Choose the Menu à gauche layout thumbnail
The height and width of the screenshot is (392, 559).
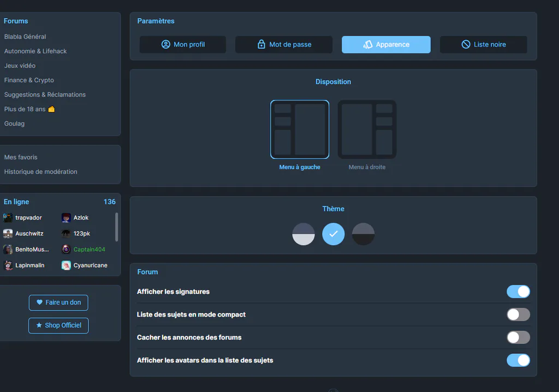coord(300,129)
